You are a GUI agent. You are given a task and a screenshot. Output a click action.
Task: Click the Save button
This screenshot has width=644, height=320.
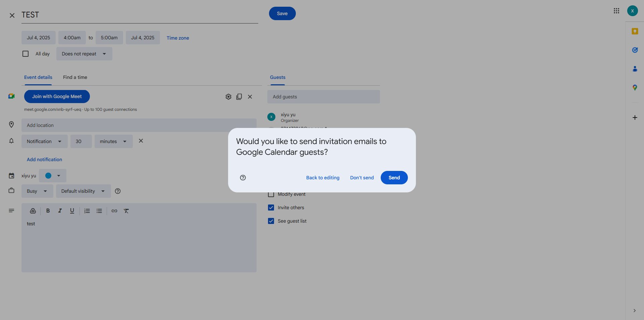(282, 13)
